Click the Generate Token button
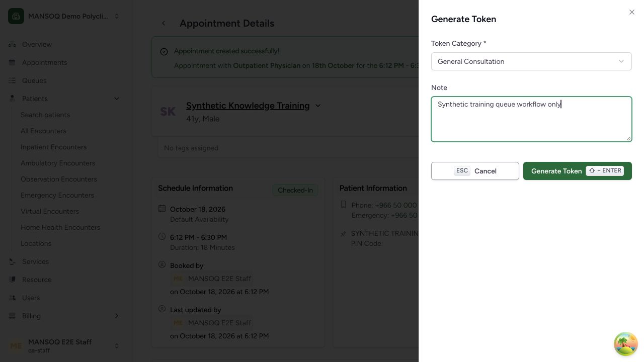This screenshot has width=644, height=362. click(x=578, y=171)
